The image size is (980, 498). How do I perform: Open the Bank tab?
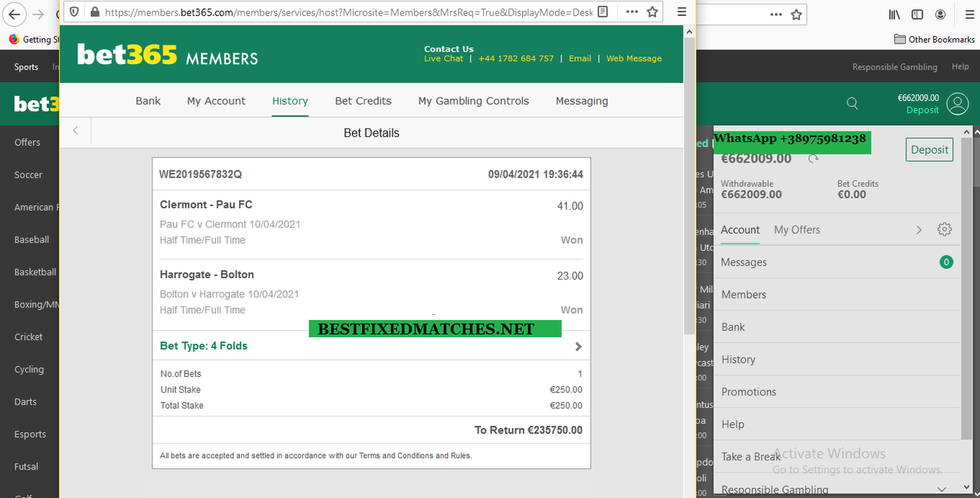click(x=149, y=100)
